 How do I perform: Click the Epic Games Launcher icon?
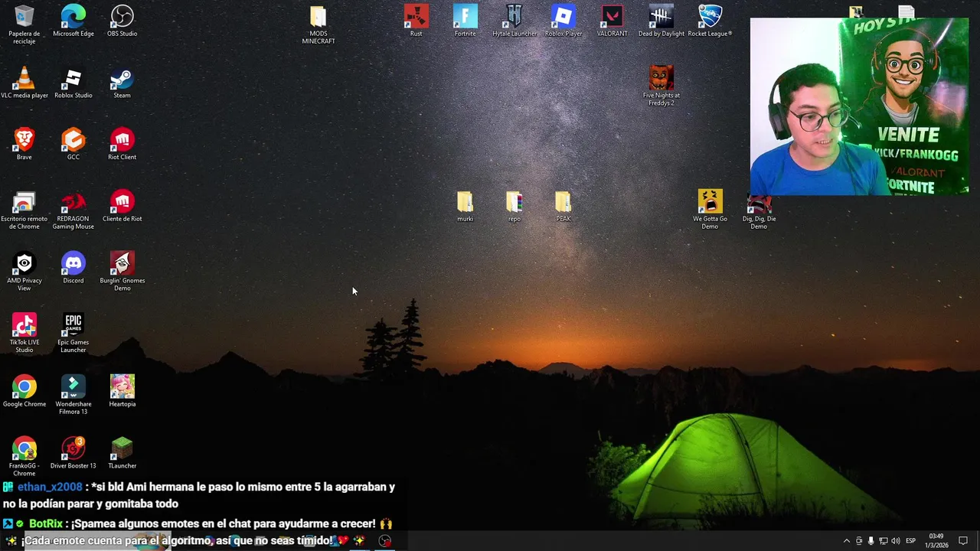pyautogui.click(x=73, y=334)
